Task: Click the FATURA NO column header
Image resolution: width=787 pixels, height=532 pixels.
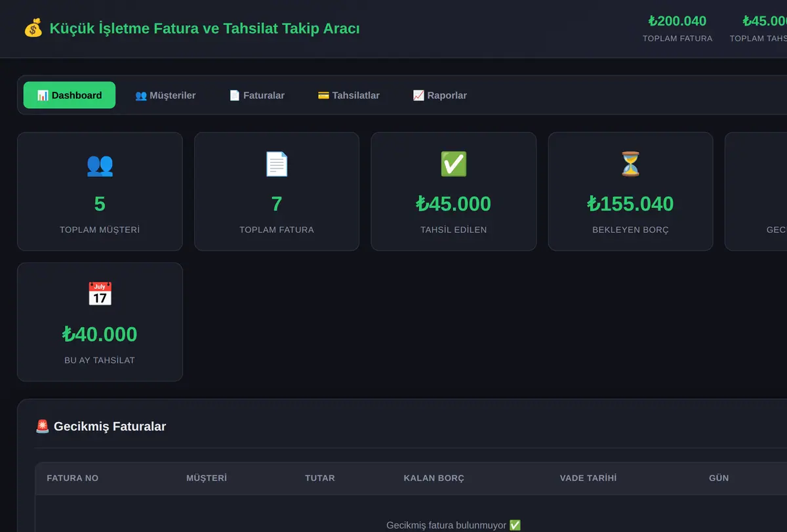Action: (x=73, y=478)
